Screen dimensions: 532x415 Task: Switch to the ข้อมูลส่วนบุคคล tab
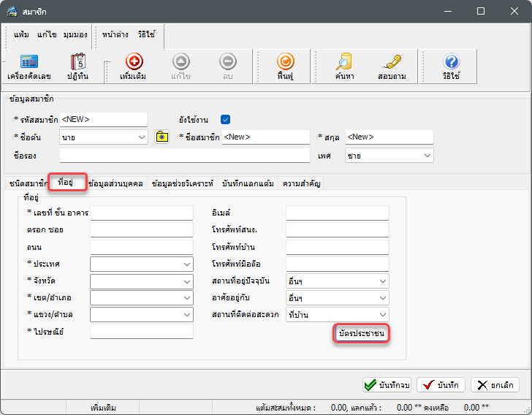pyautogui.click(x=117, y=183)
